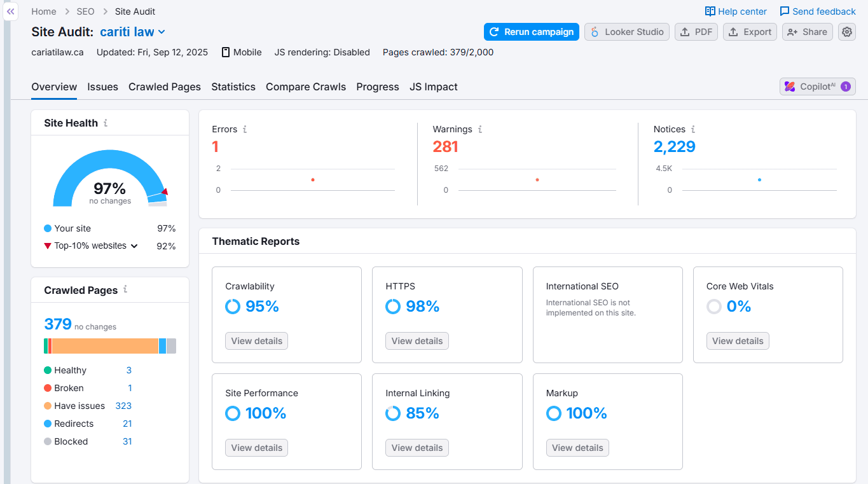Click the Crawled Pages info icon
The height and width of the screenshot is (484, 868).
pos(125,289)
